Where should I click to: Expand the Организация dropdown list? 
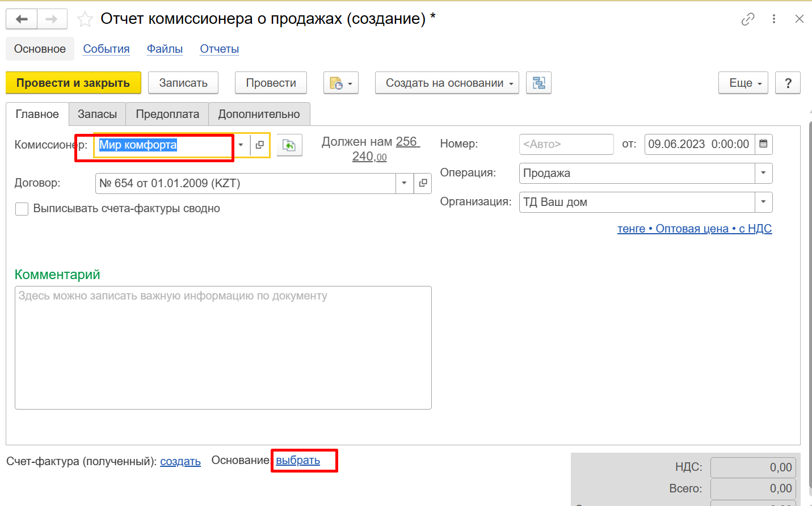tap(763, 202)
